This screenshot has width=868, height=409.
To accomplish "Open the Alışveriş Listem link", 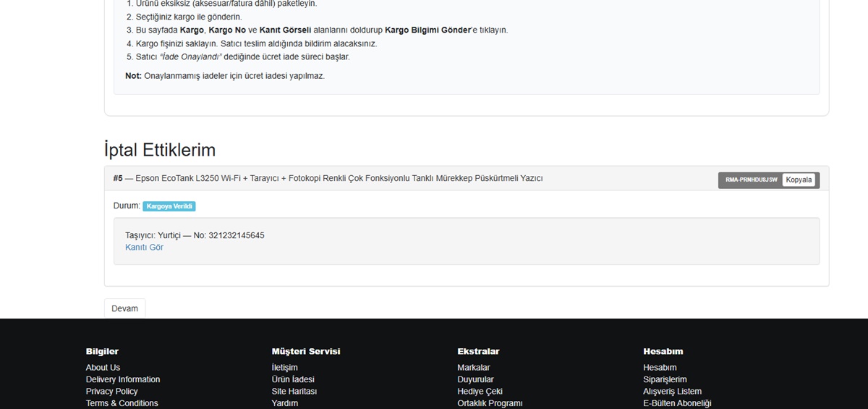I will point(672,392).
